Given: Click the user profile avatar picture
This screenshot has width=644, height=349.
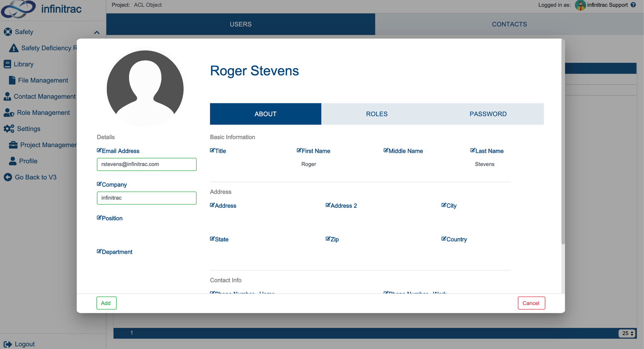Looking at the screenshot, I should (145, 88).
